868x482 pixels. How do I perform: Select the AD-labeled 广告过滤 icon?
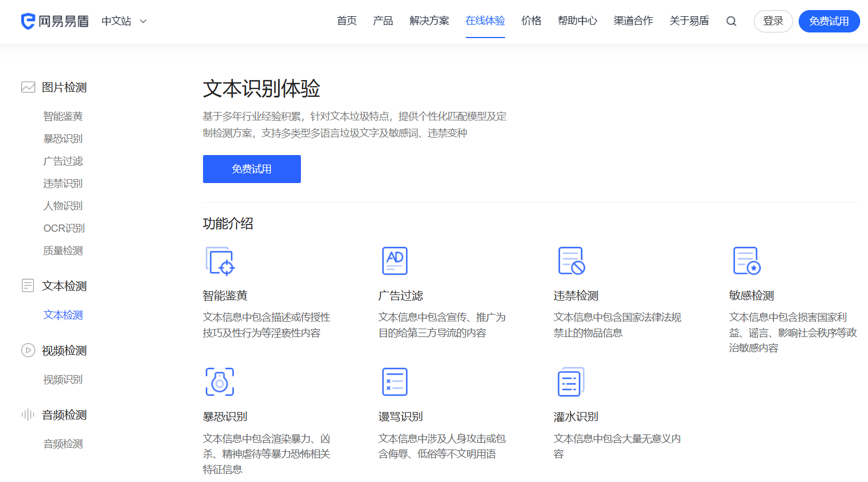[394, 260]
